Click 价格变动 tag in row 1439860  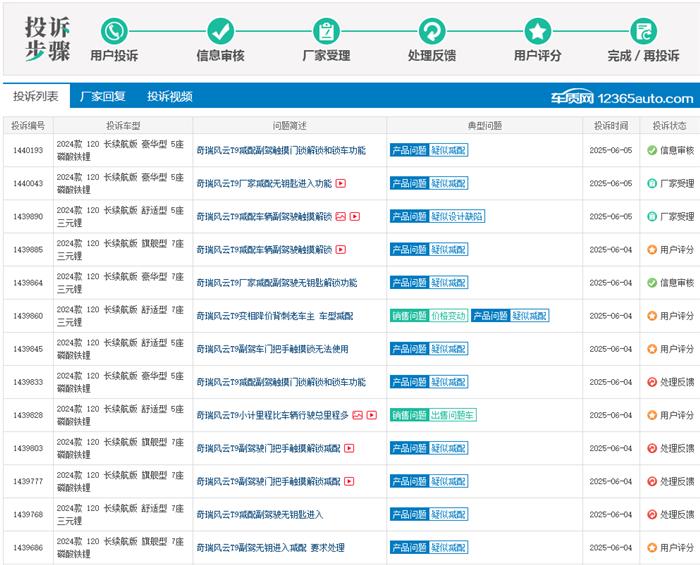[449, 316]
